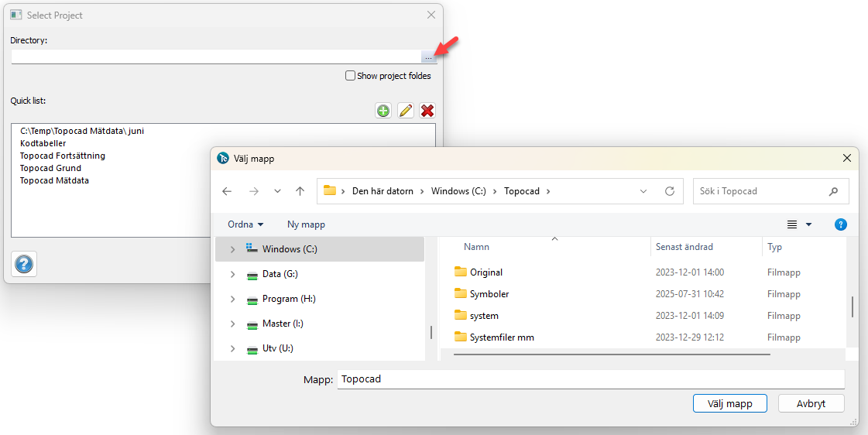Open help in Select Project dialog
This screenshot has width=868, height=435.
click(x=24, y=265)
